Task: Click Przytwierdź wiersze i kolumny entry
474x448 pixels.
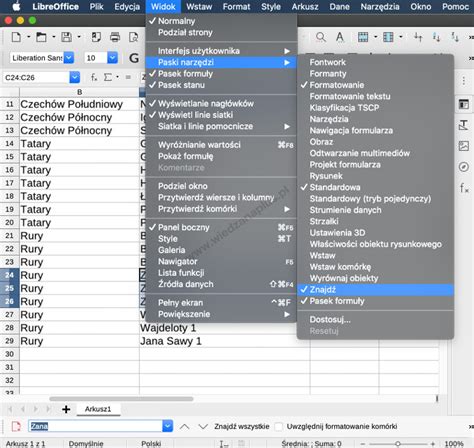Action: [x=221, y=198]
